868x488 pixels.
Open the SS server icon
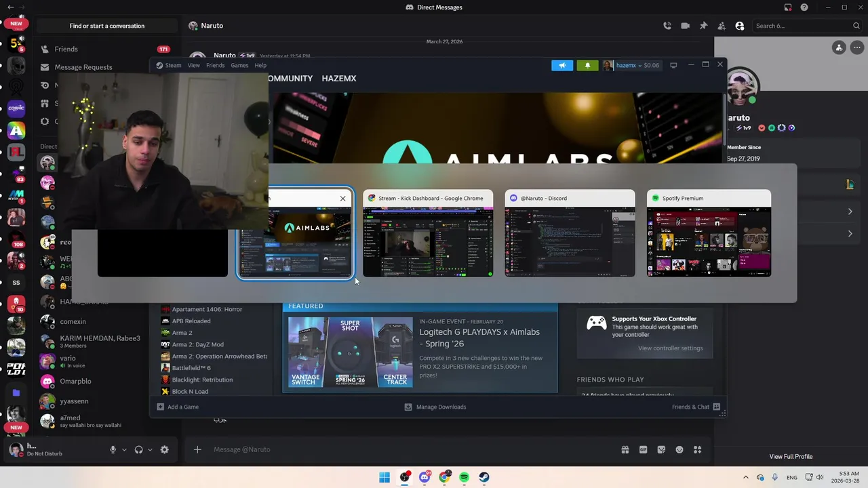tap(16, 282)
